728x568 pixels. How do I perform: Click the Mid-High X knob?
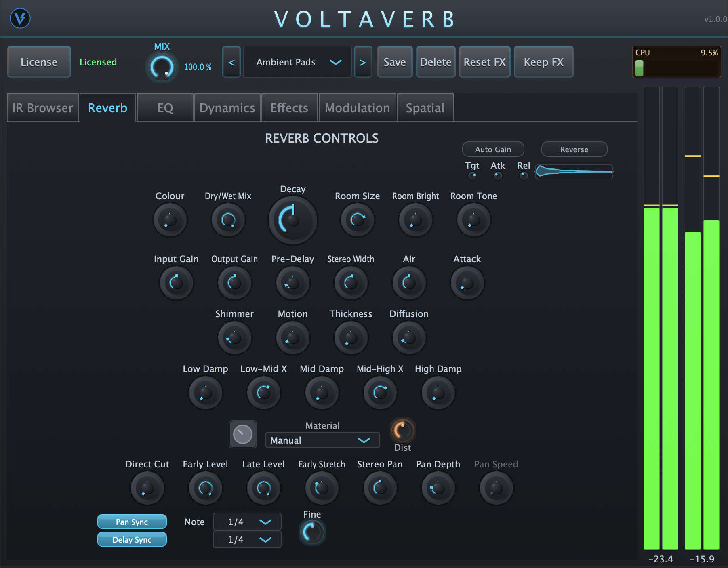point(380,393)
